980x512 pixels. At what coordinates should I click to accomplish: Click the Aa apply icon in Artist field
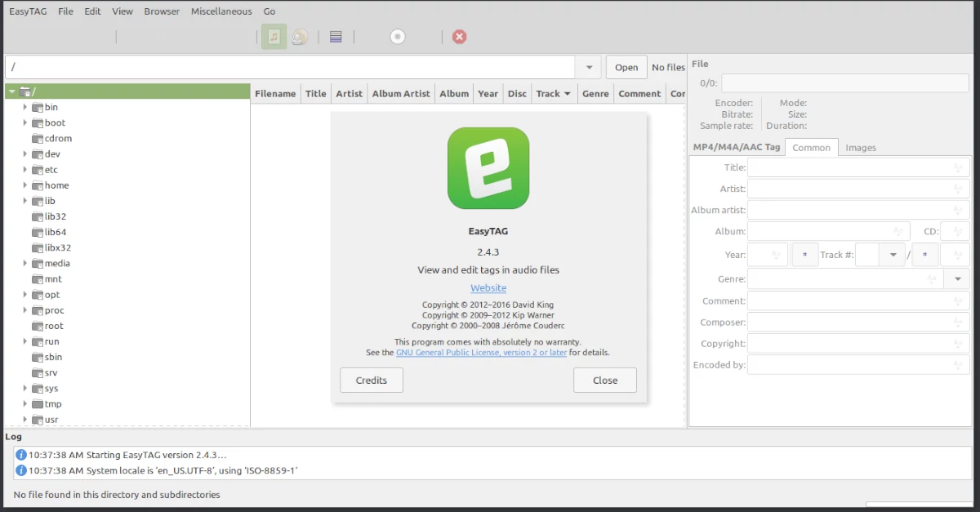959,189
